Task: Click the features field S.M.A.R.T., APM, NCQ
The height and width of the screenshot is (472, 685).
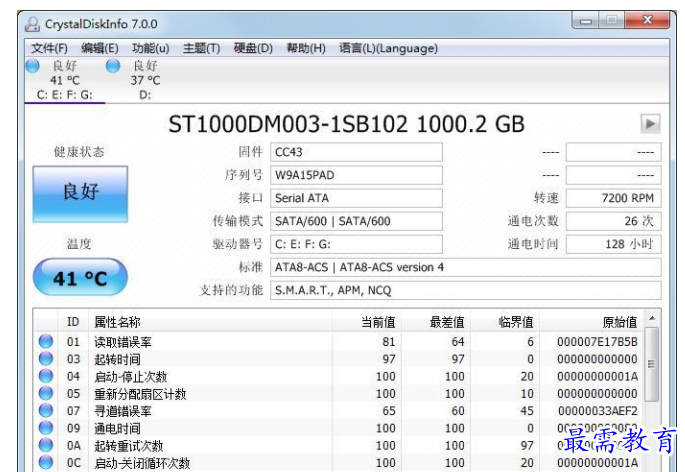Action: click(465, 291)
